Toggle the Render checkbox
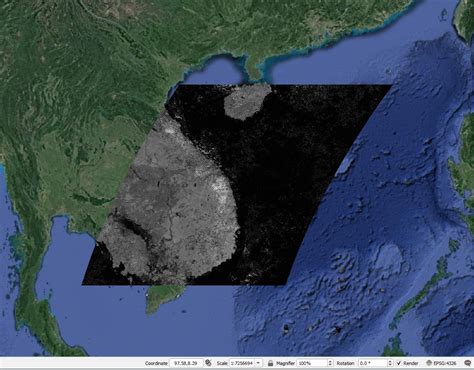 click(x=398, y=363)
